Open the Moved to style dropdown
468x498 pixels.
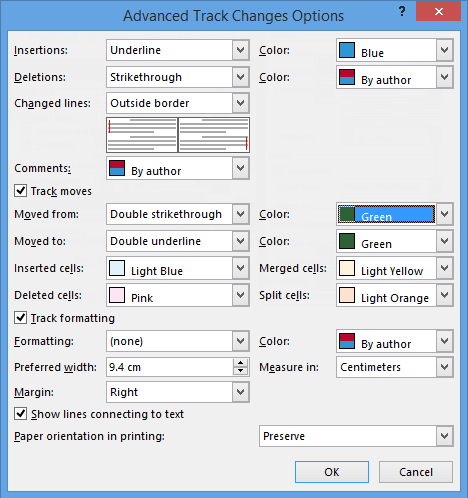[178, 241]
